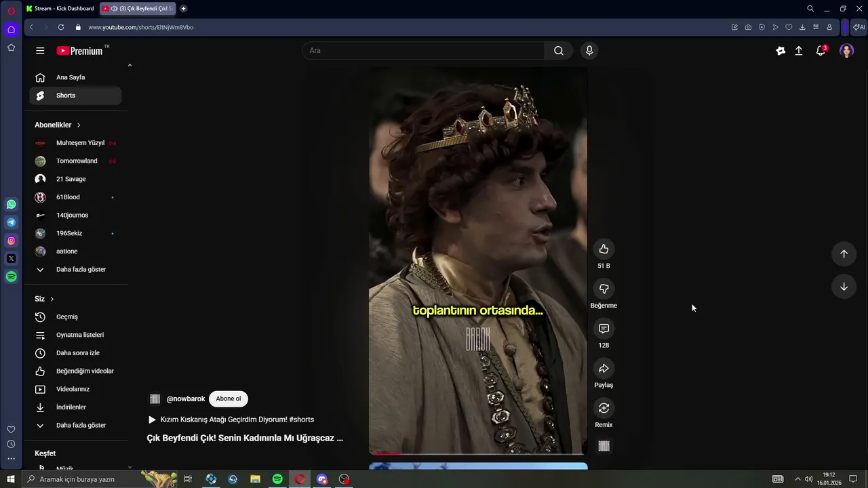
Task: Dislike the Short via the Beğenme icon
Action: coord(604,289)
